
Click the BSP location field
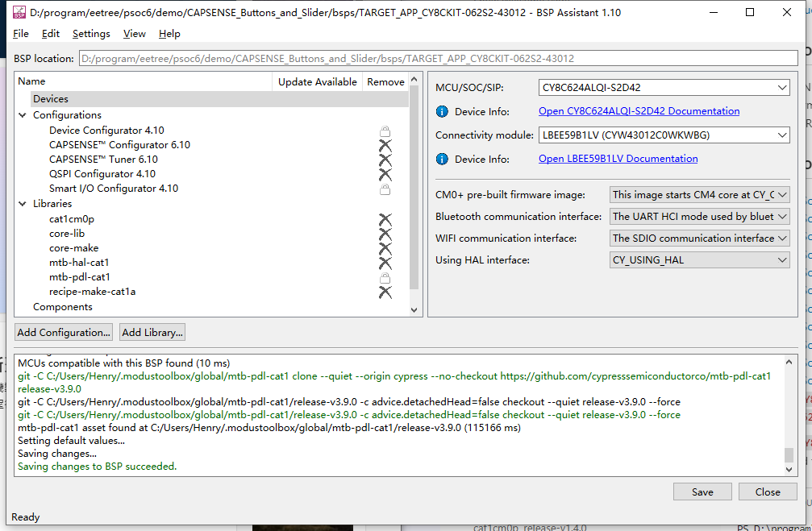tap(438, 59)
